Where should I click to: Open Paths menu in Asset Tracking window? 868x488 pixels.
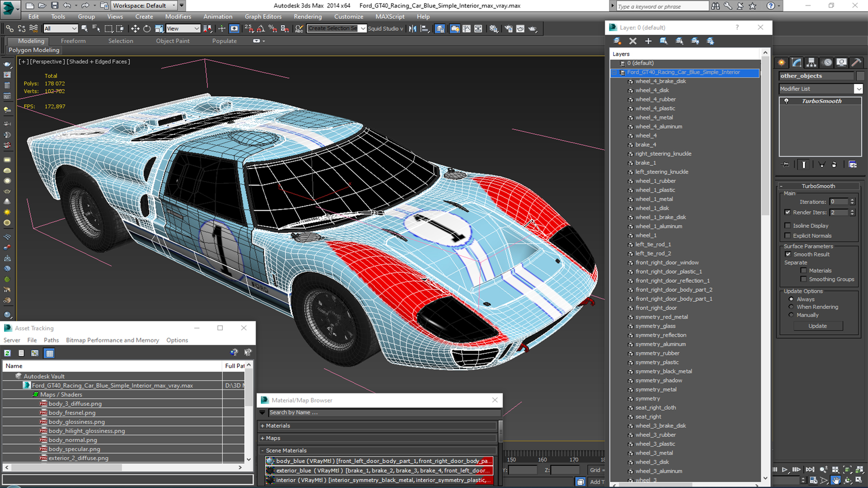[51, 340]
